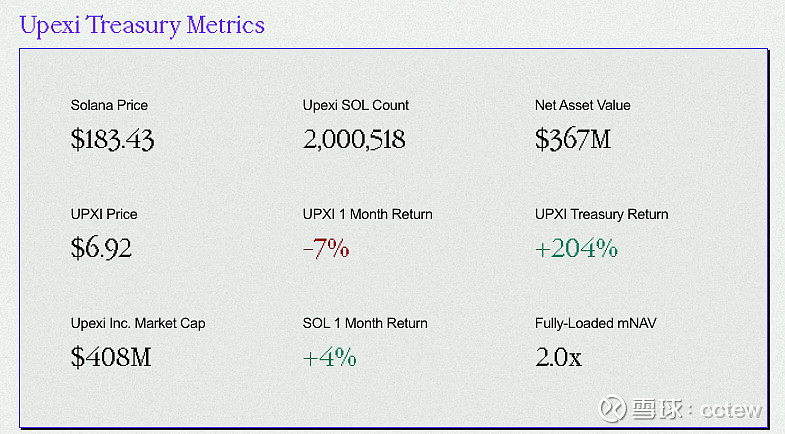Click the $408M market cap value
The image size is (785, 434).
pyautogui.click(x=111, y=357)
